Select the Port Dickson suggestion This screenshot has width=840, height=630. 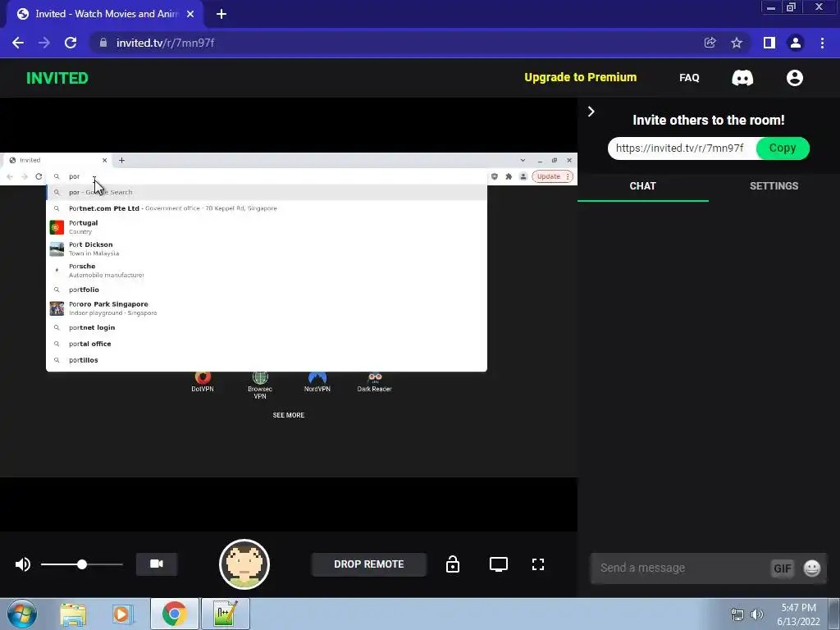pyautogui.click(x=267, y=249)
